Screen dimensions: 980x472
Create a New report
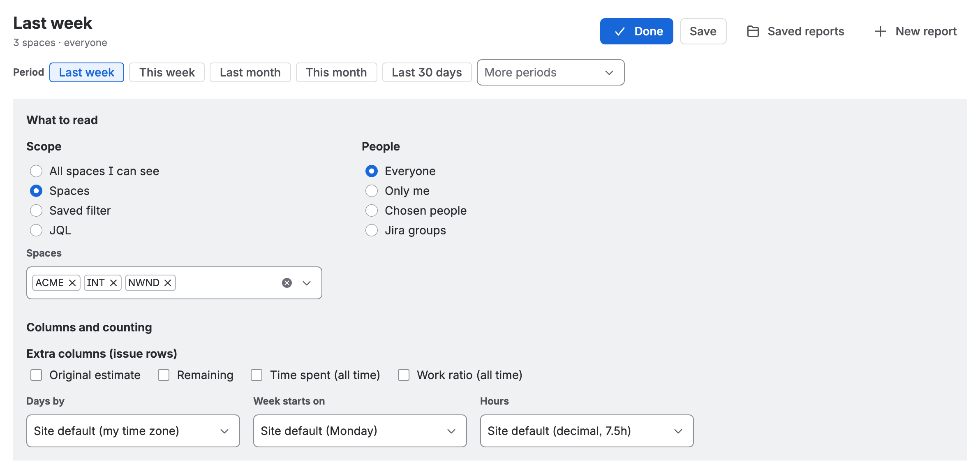(x=915, y=31)
